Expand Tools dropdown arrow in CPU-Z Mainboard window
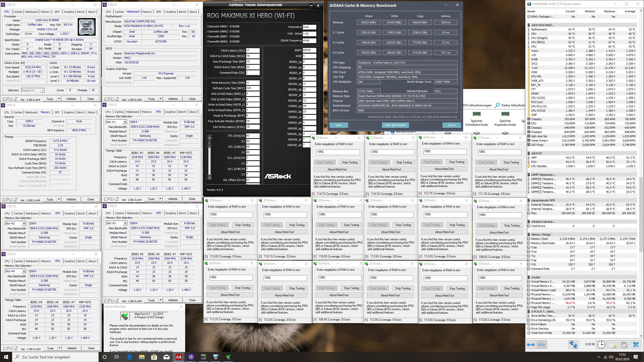The height and width of the screenshot is (362, 644). [160, 99]
